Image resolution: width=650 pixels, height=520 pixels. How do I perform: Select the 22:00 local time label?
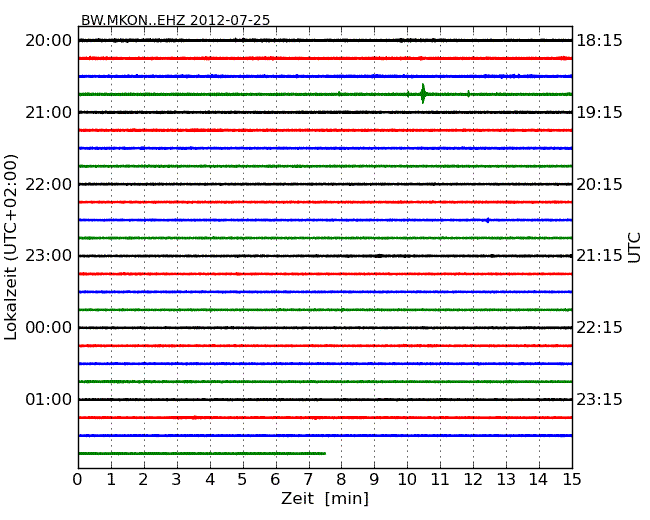tap(49, 184)
